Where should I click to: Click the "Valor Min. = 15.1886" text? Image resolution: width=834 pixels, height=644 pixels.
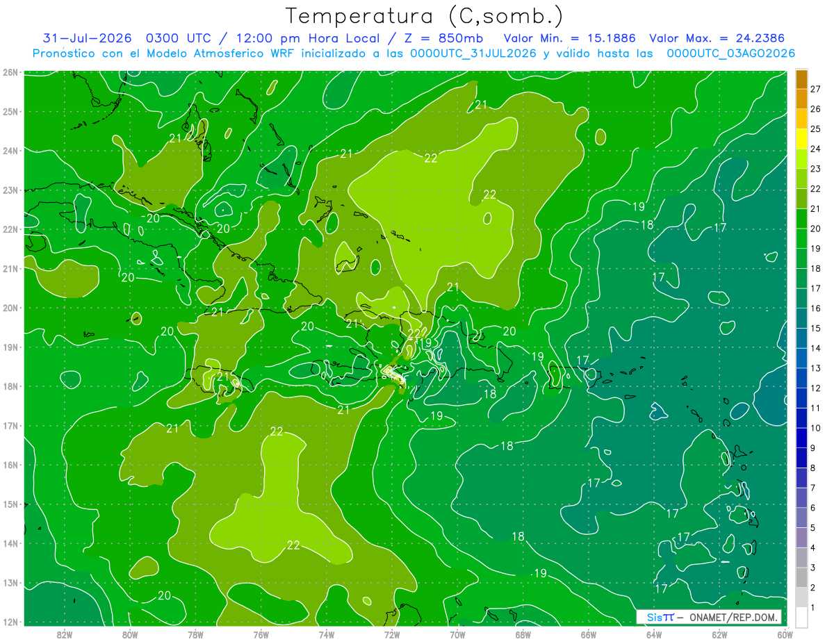[570, 38]
